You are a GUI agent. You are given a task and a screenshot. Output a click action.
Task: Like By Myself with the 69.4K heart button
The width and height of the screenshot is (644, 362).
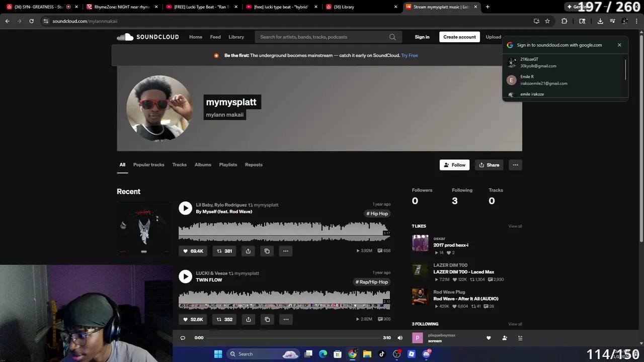pos(193,251)
